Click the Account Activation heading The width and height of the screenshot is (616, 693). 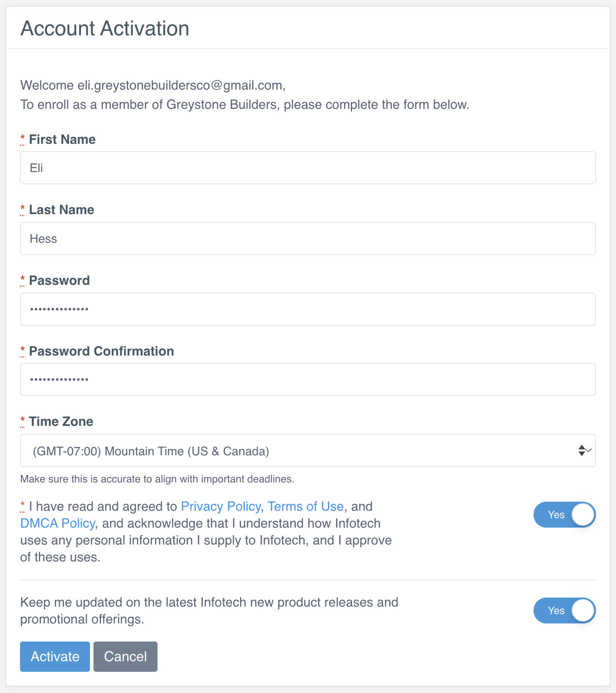pyautogui.click(x=104, y=28)
